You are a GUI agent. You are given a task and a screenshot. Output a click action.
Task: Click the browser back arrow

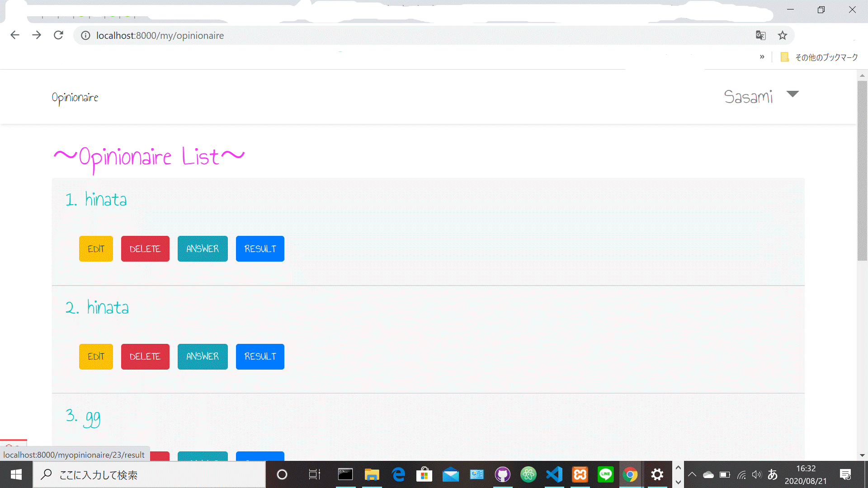click(15, 35)
